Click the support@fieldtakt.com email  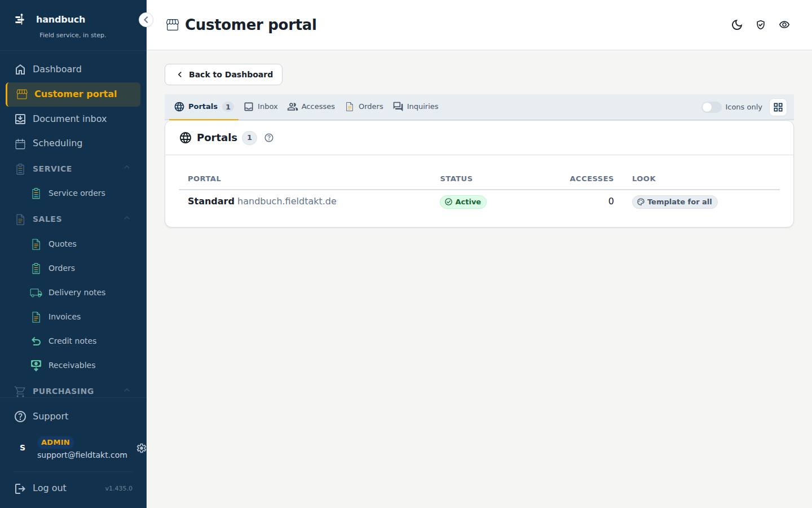tap(82, 455)
